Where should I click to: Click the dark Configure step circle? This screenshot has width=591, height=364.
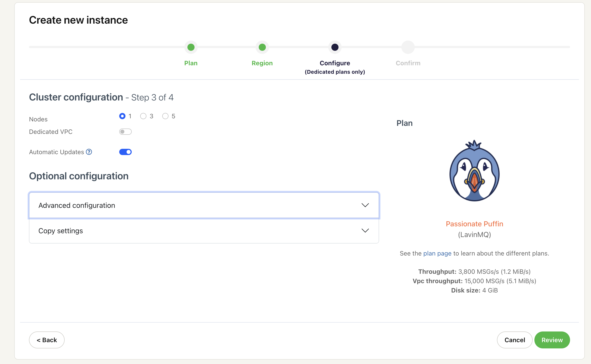[335, 47]
